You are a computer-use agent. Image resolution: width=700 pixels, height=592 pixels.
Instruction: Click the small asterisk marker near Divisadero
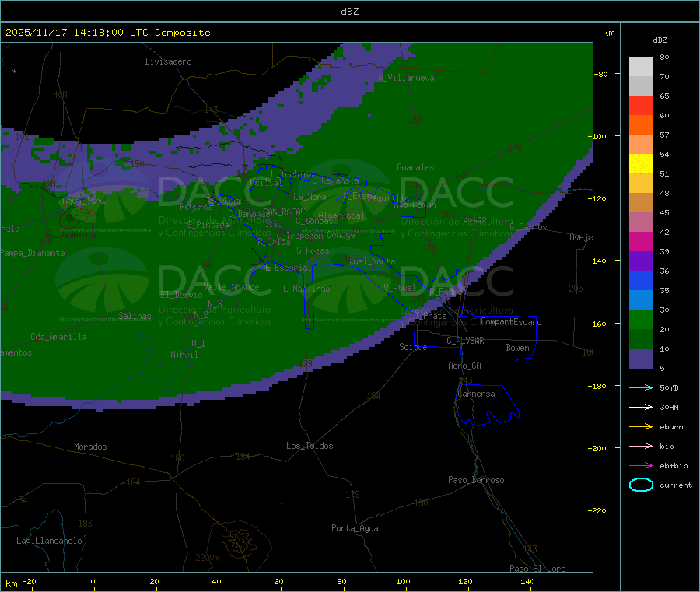pos(15,72)
